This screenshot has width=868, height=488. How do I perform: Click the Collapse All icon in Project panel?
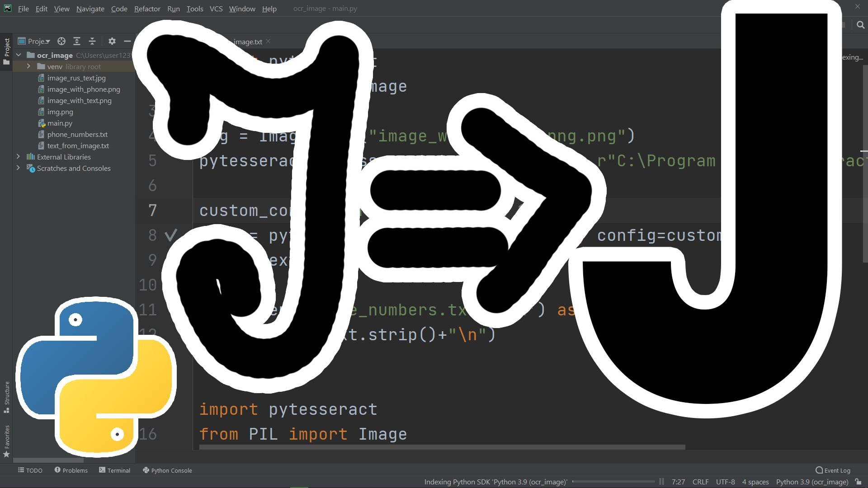pos(92,41)
